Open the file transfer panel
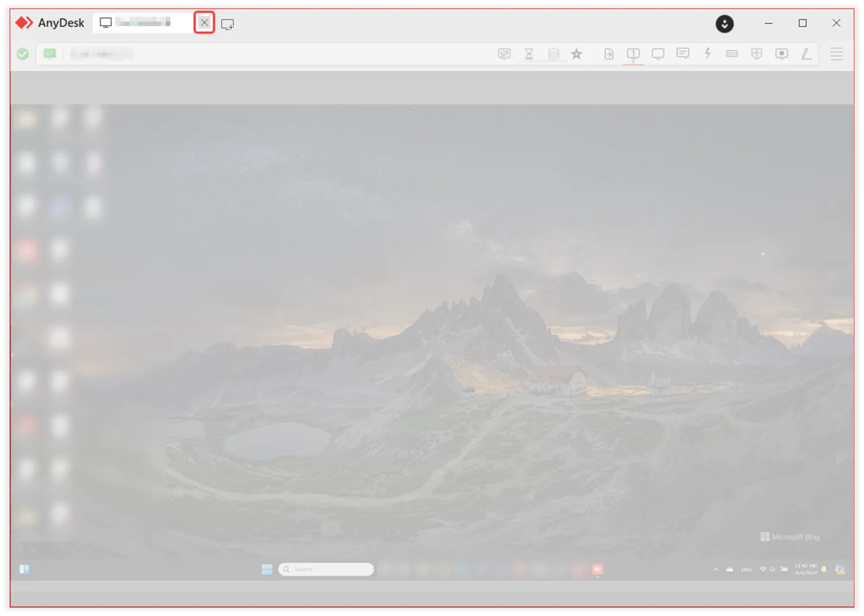Screen dimensions: 864x616 click(608, 54)
